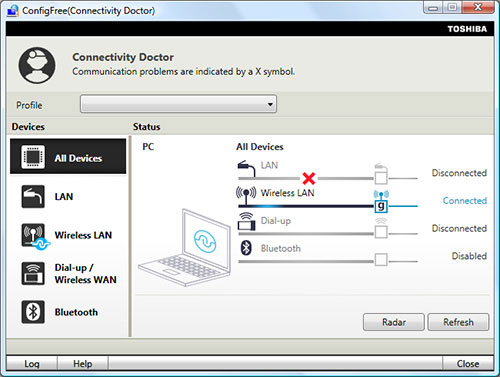Click the Profile dropdown arrow
Image resolution: width=500 pixels, height=377 pixels.
point(270,104)
